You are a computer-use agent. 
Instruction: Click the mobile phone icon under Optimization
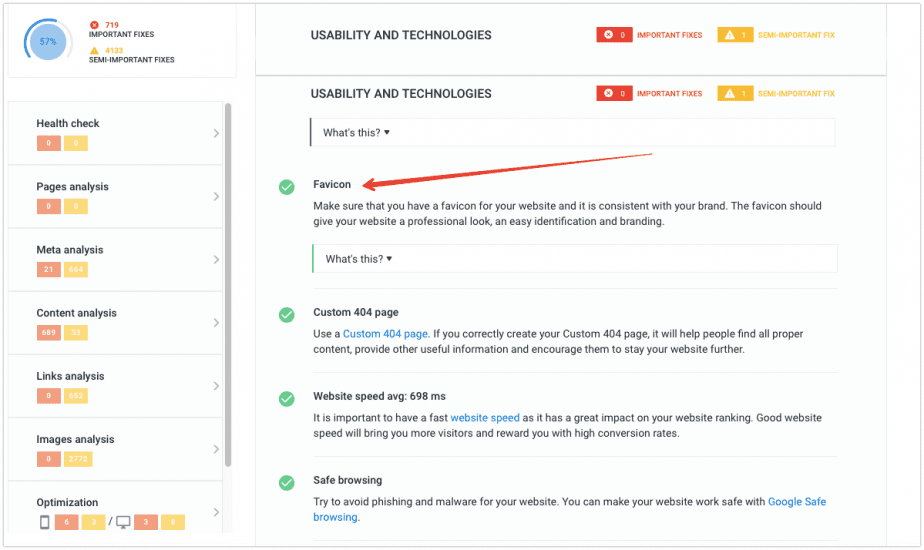44,522
